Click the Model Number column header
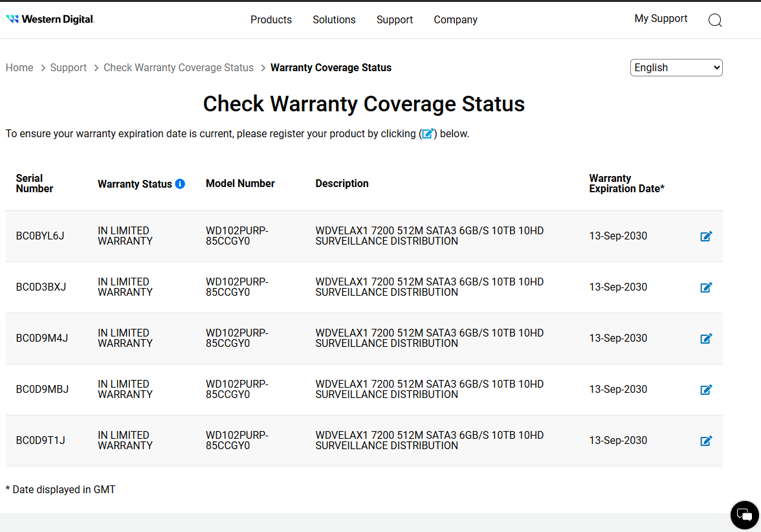Screen dimensions: 761x532 point(240,184)
